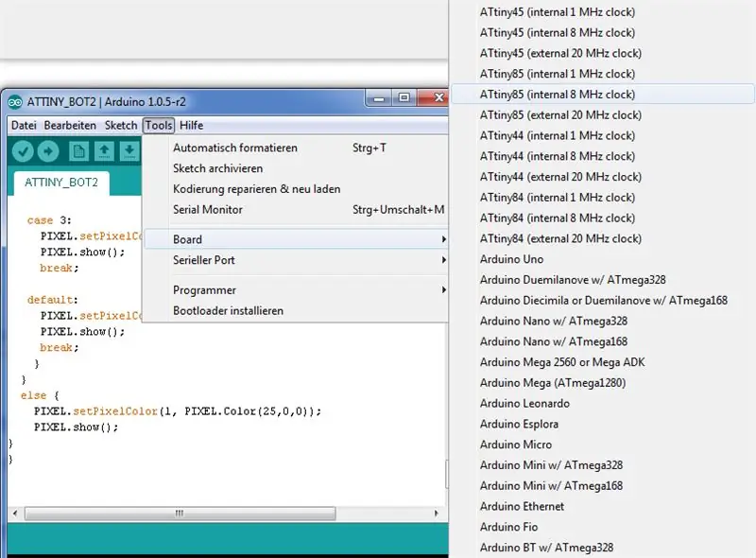Click the 'default:' code line
This screenshot has width=756, height=558.
53,300
